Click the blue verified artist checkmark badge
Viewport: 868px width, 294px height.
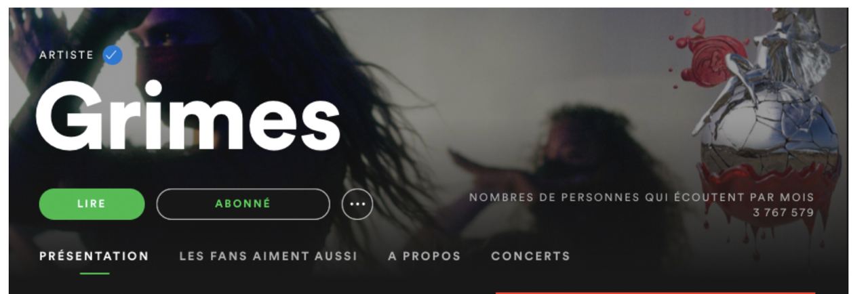[x=113, y=56]
